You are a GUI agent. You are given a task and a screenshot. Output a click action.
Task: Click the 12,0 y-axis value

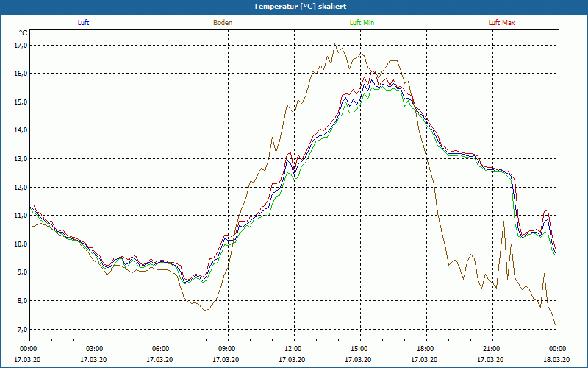click(21, 188)
